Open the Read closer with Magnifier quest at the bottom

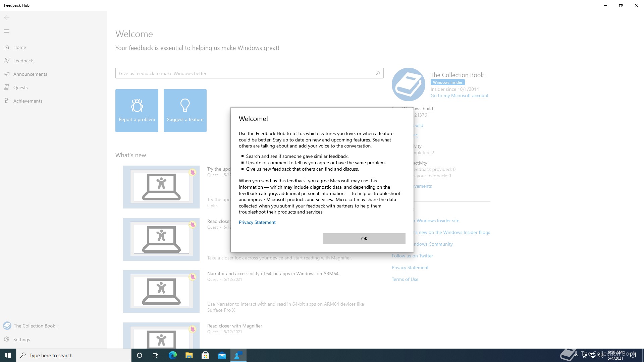point(234,326)
